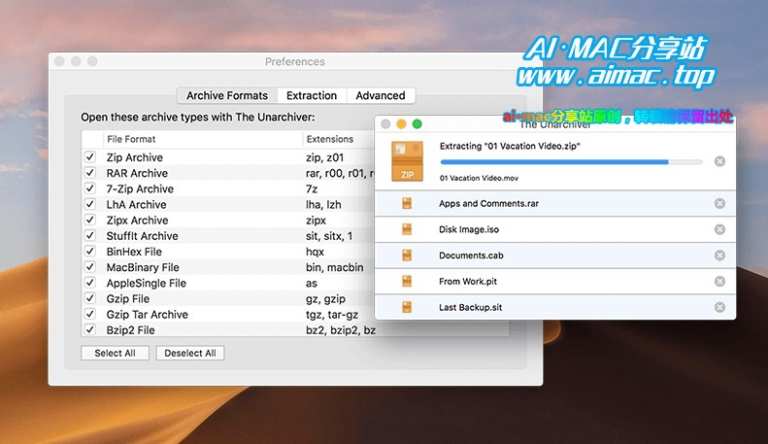Screen dimensions: 768x444
Task: Select Apps and Comments.rar queue item
Action: pyautogui.click(x=555, y=203)
